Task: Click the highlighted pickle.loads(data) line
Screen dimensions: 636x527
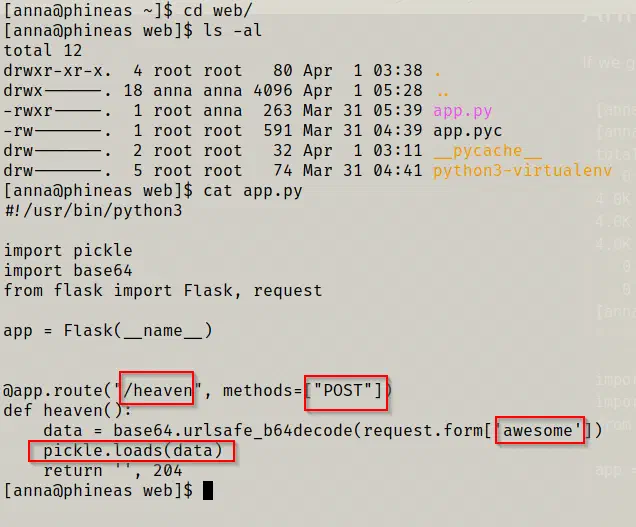Action: tap(131, 451)
